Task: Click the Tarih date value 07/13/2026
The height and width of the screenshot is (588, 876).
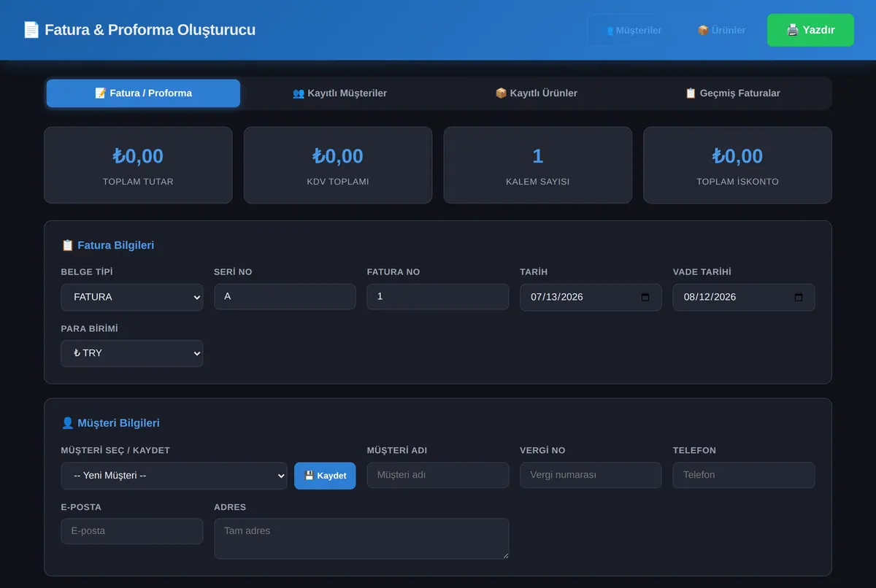Action: point(557,298)
